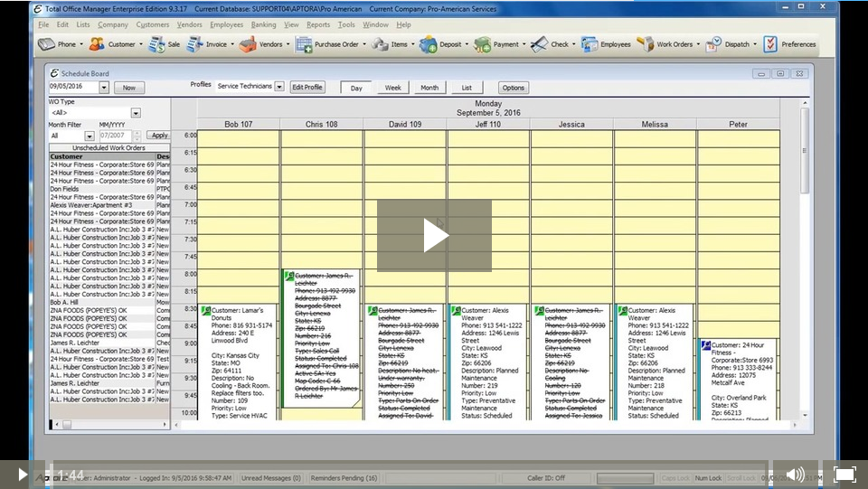
Task: Open the schedule date dropdown
Action: 104,88
